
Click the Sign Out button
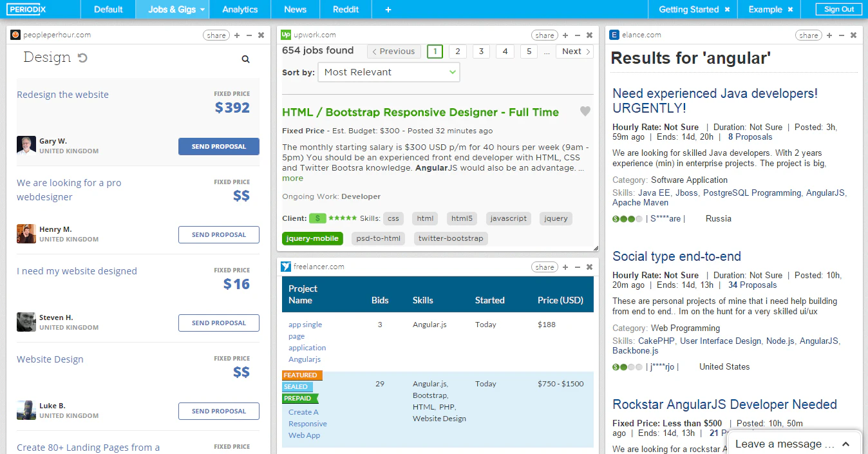point(839,9)
